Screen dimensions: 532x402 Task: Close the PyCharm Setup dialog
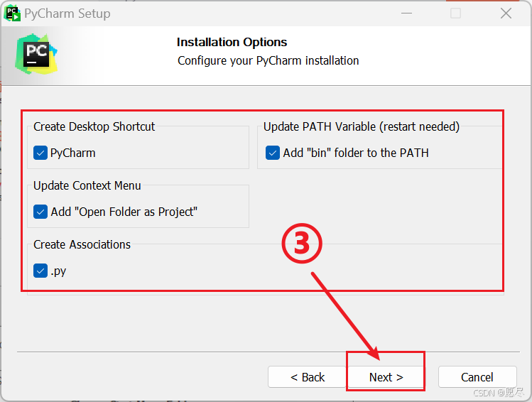pyautogui.click(x=506, y=13)
